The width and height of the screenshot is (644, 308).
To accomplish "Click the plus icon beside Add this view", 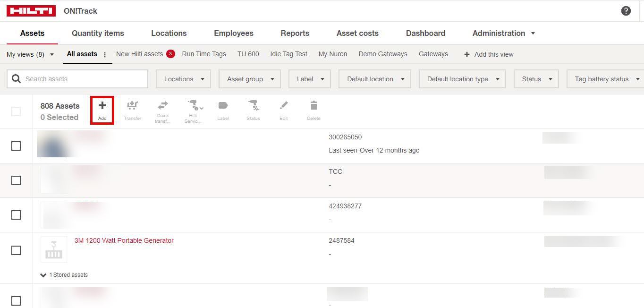I will (467, 54).
